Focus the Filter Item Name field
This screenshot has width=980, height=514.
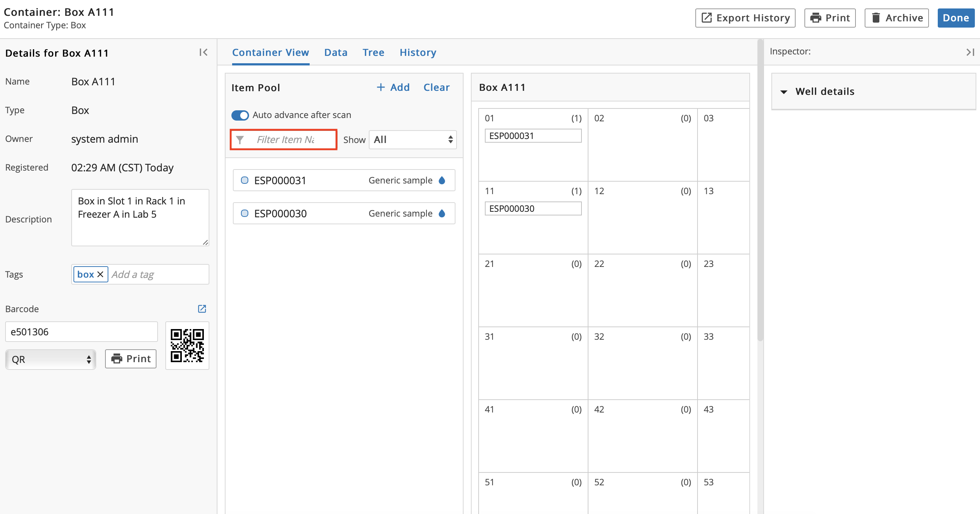click(x=284, y=140)
